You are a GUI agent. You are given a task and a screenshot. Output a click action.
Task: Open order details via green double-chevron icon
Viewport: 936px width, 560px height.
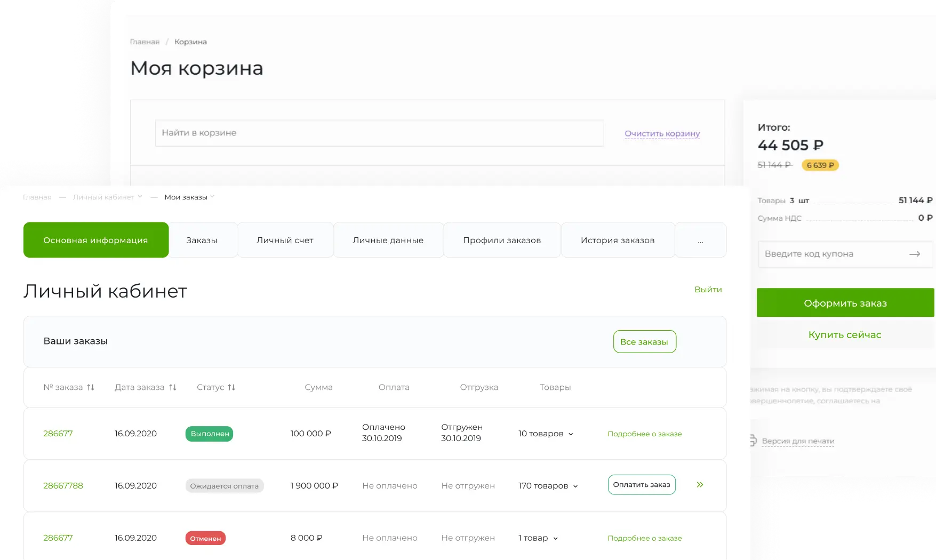click(x=700, y=485)
